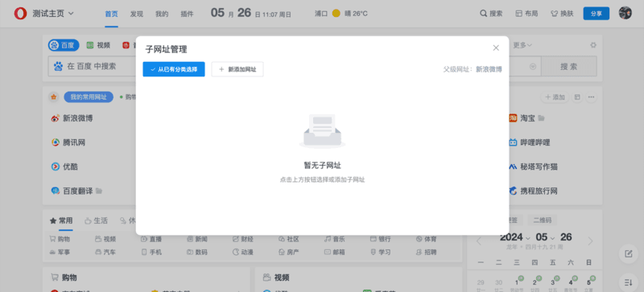Screen dimensions: 644x292
Task: Open the 布局 layout option
Action: click(526, 14)
